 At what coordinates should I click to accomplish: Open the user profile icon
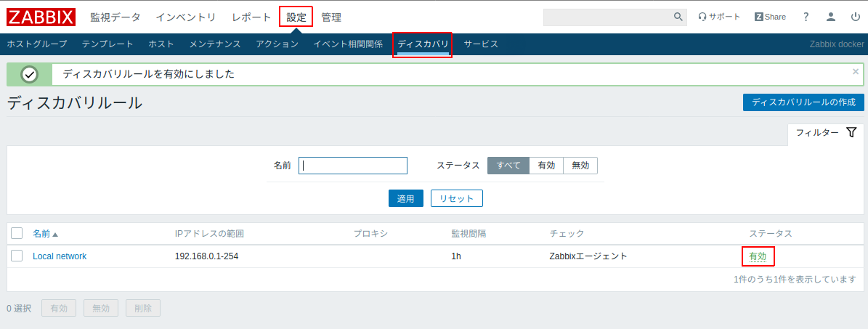click(x=830, y=17)
